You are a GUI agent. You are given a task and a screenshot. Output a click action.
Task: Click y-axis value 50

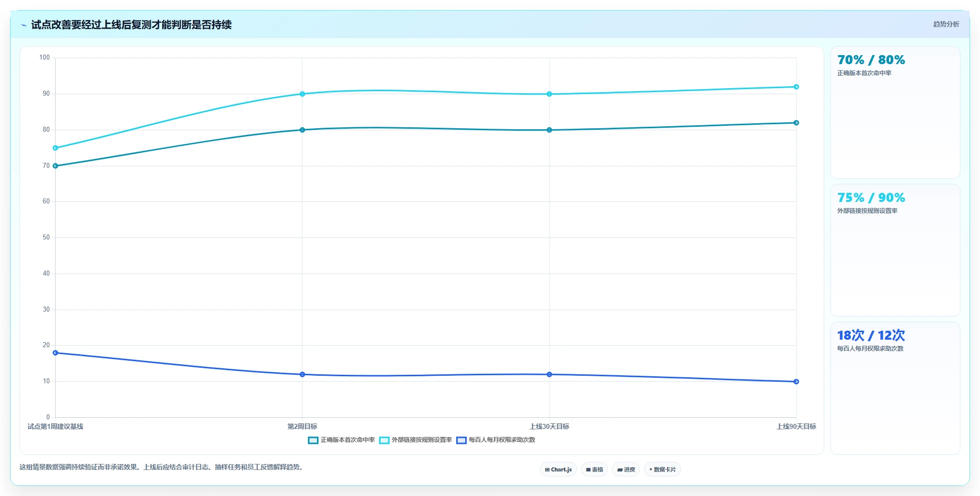click(x=46, y=237)
